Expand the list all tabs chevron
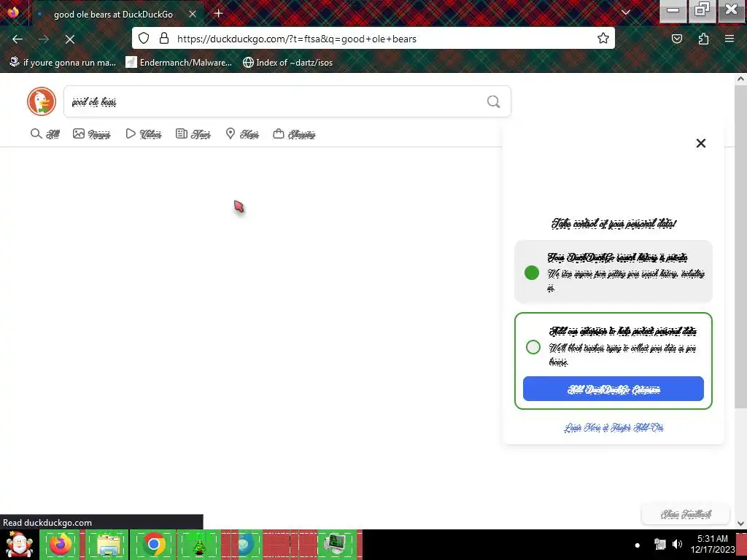This screenshot has height=560, width=747. (626, 12)
